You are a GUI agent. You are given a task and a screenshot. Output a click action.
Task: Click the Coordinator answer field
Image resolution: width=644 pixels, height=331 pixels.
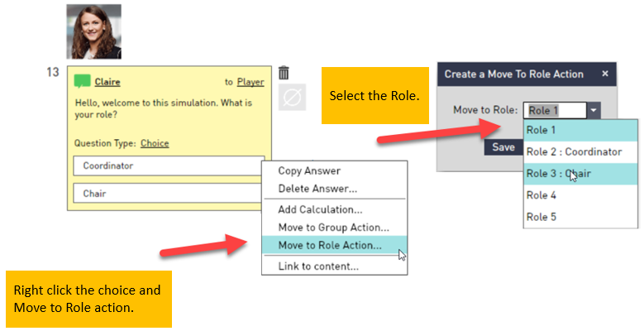169,165
